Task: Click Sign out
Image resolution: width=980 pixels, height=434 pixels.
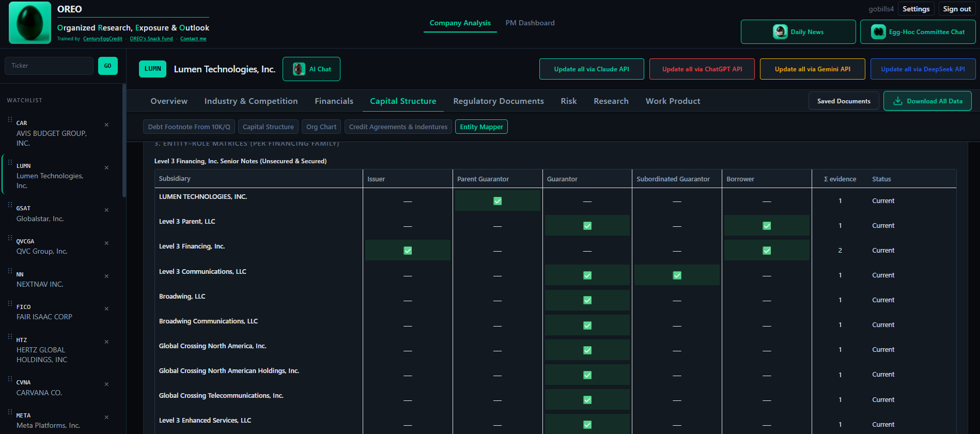Action: (957, 9)
